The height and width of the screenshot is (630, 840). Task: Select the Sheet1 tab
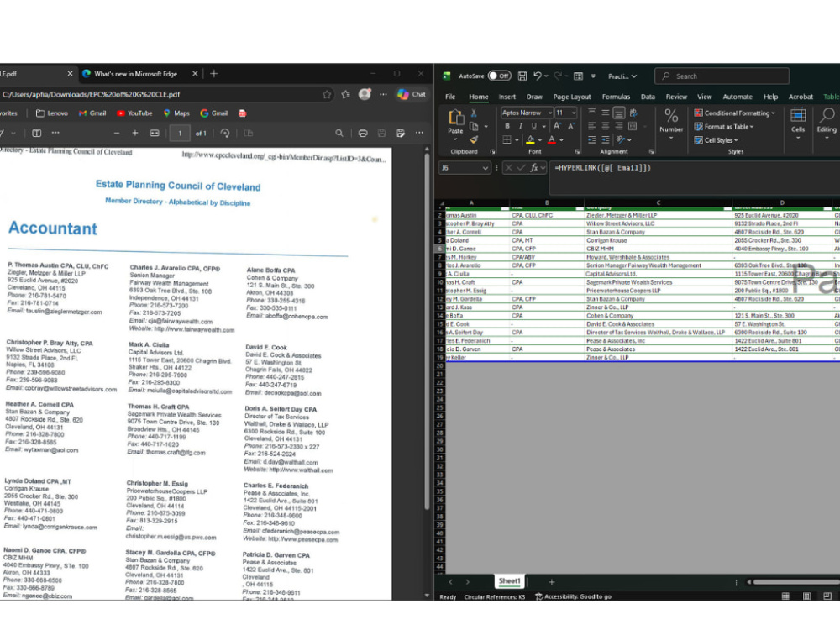[509, 581]
